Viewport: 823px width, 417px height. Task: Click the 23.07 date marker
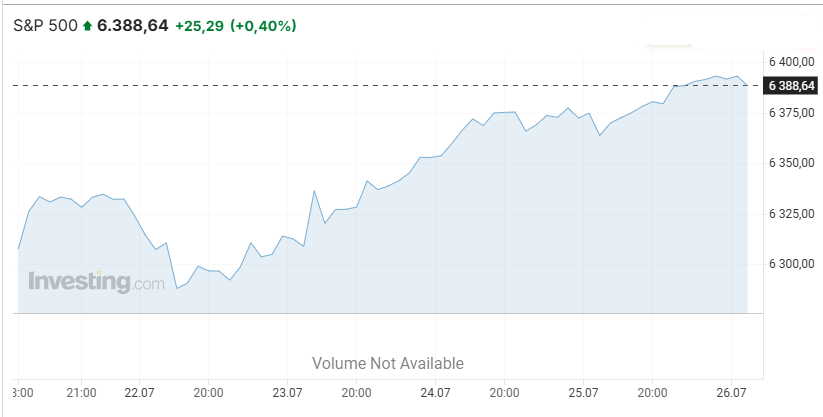[287, 393]
